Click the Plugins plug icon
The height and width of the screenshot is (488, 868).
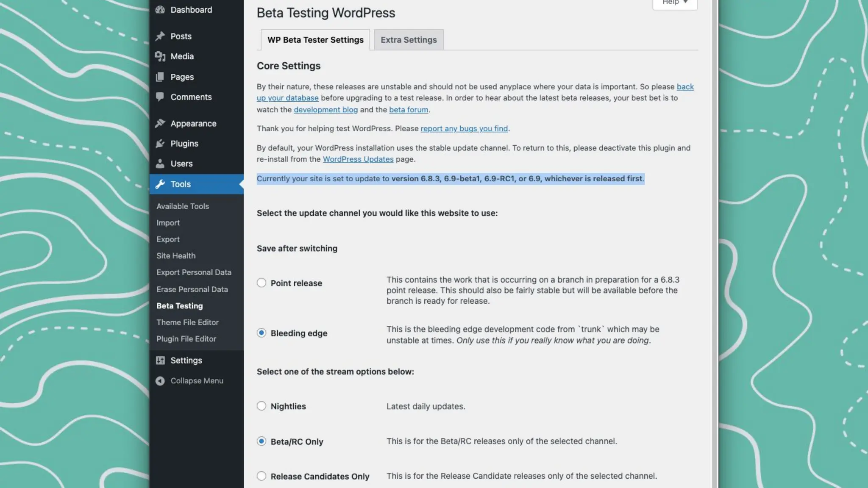click(160, 144)
